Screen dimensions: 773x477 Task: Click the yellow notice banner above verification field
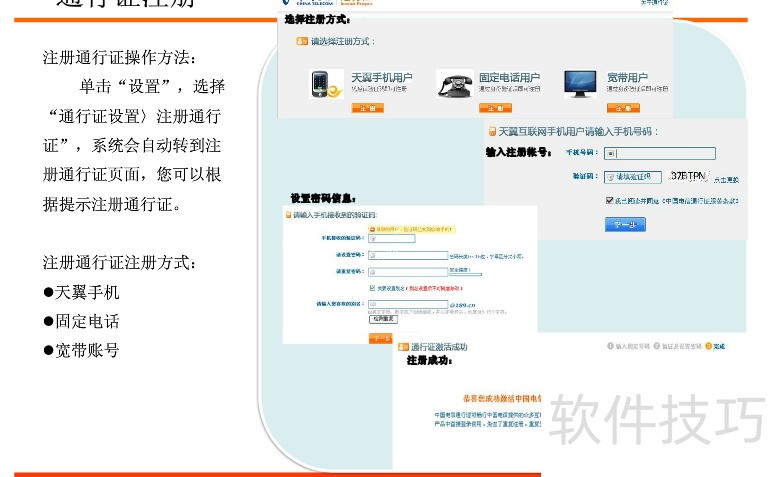(x=412, y=229)
